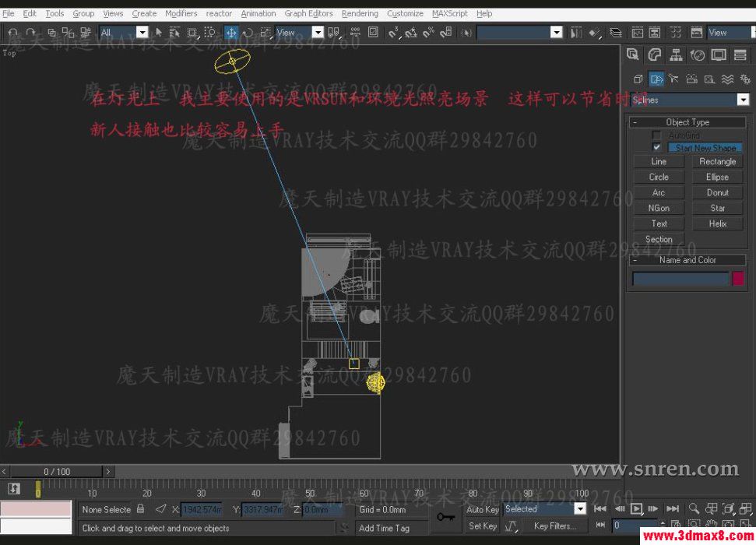Open the Modifiers menu
Image resolution: width=756 pixels, height=545 pixels.
pos(181,12)
